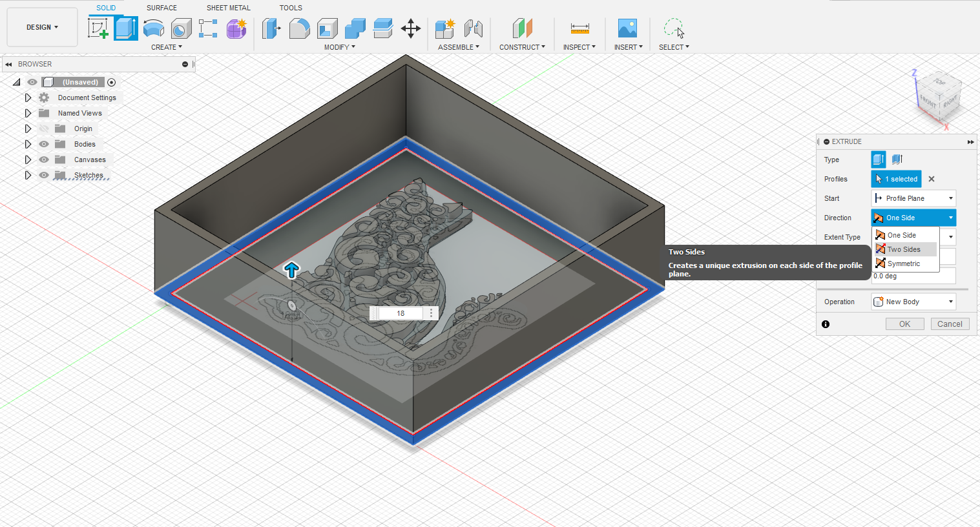Select the Offset Face tool
The width and height of the screenshot is (980, 527).
(383, 28)
